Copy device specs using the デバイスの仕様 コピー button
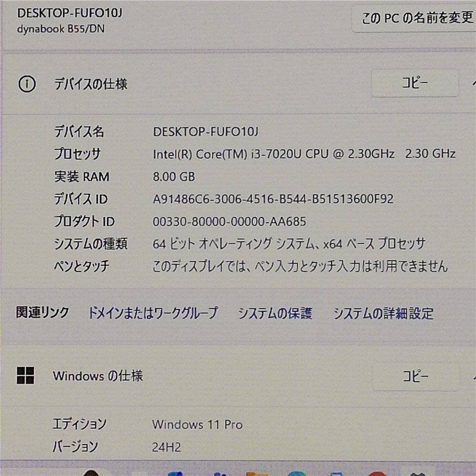Image resolution: width=476 pixels, height=476 pixels. 415,83
